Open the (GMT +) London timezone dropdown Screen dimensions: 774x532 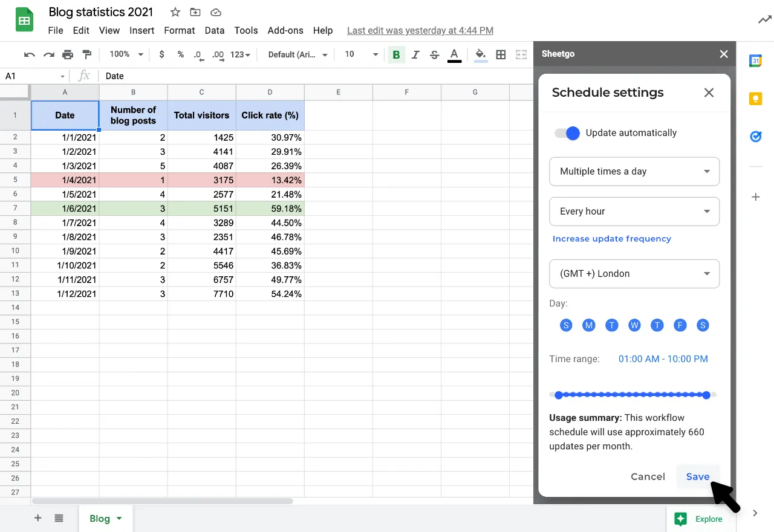point(634,274)
